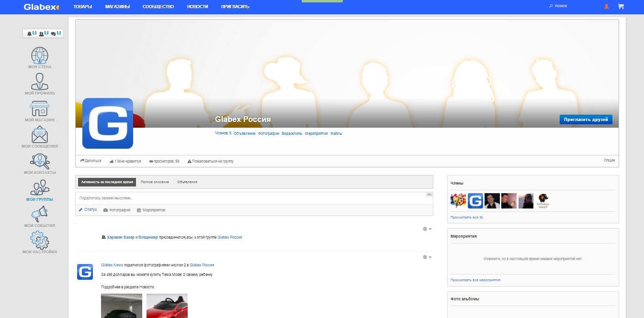Click the Glabex.News post avatar

(x=85, y=272)
